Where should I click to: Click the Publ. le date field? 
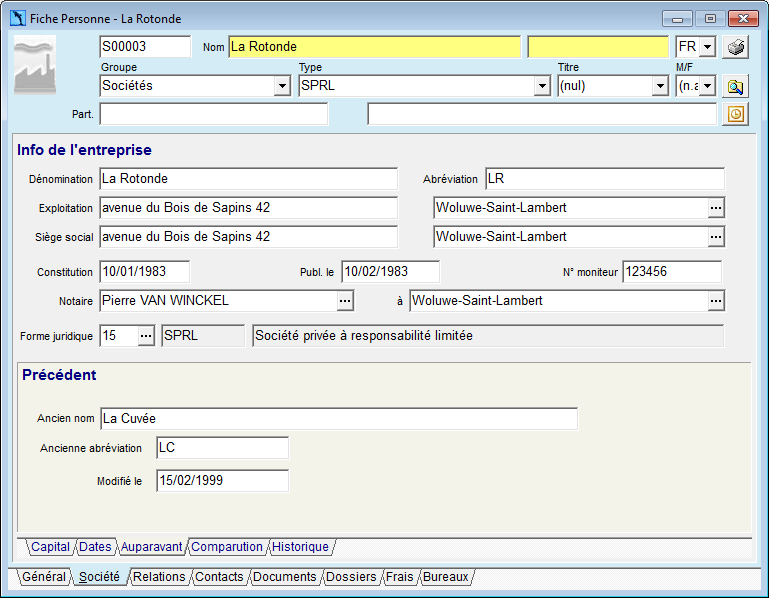390,272
